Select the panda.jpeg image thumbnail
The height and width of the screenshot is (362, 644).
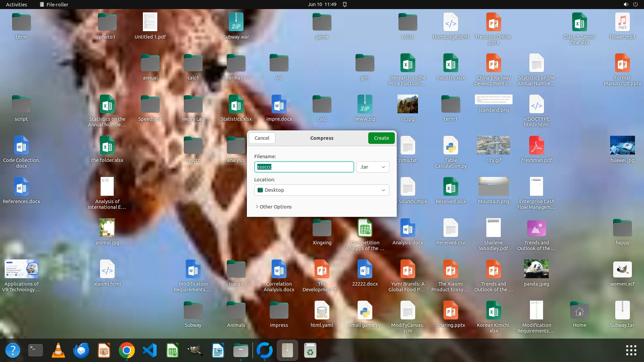point(536,269)
